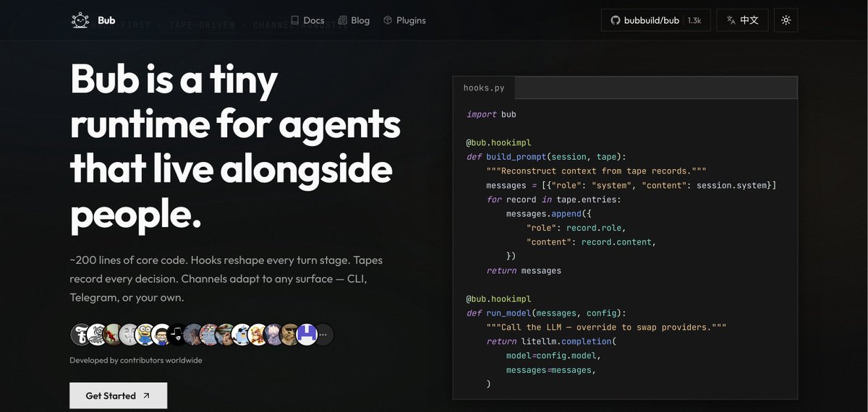Click the 'def build_prompt(session, tape):' code line
868x412 pixels.
point(546,156)
